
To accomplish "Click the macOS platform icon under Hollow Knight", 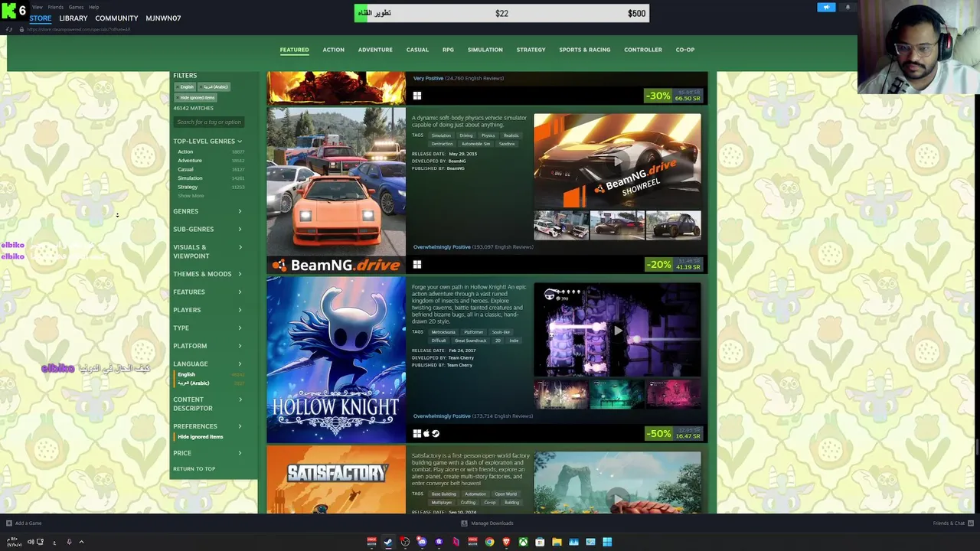I will coord(426,434).
